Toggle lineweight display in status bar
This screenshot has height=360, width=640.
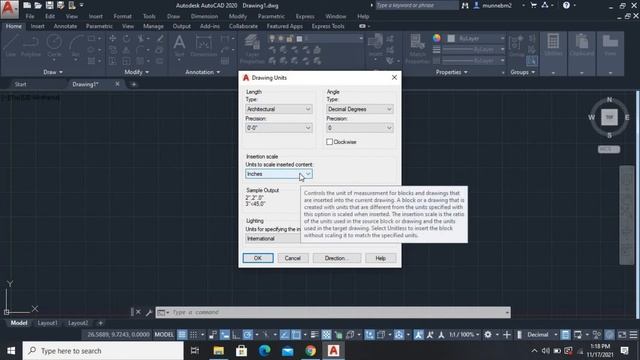tap(314, 335)
